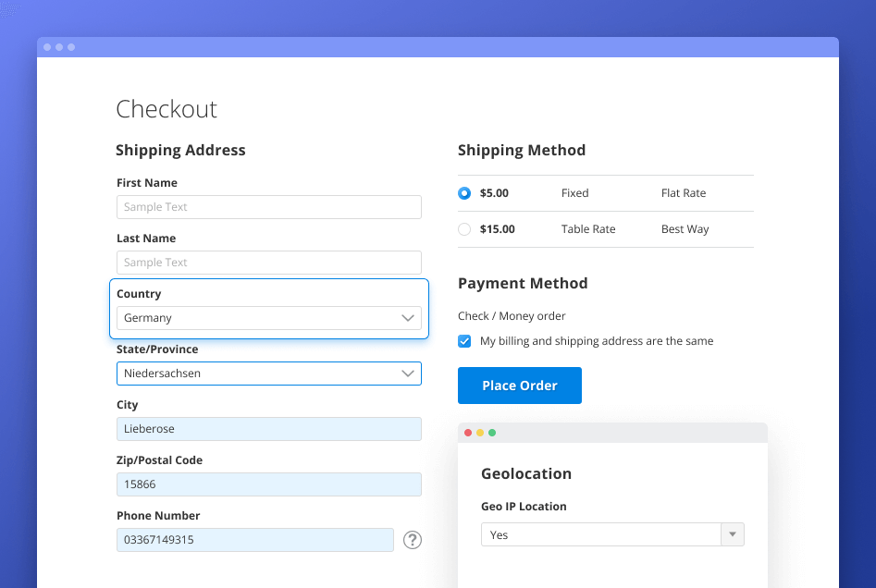Open the State/Province dropdown showing Niedersachsen

[268, 373]
